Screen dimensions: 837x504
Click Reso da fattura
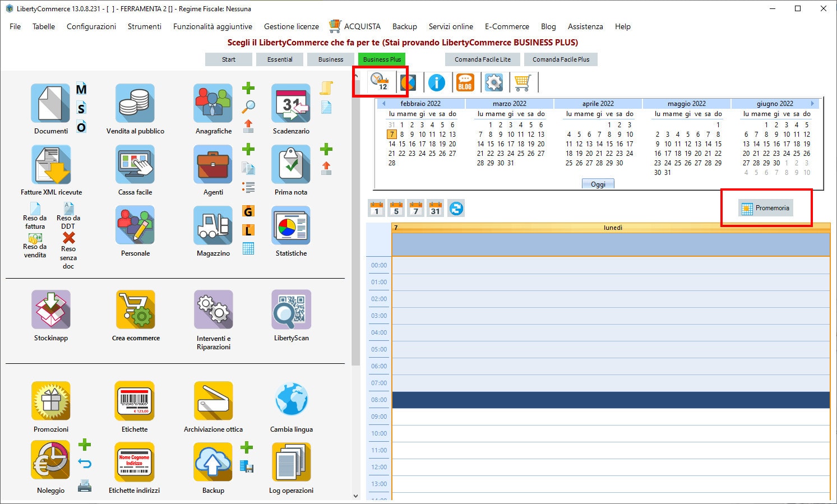[x=35, y=216]
